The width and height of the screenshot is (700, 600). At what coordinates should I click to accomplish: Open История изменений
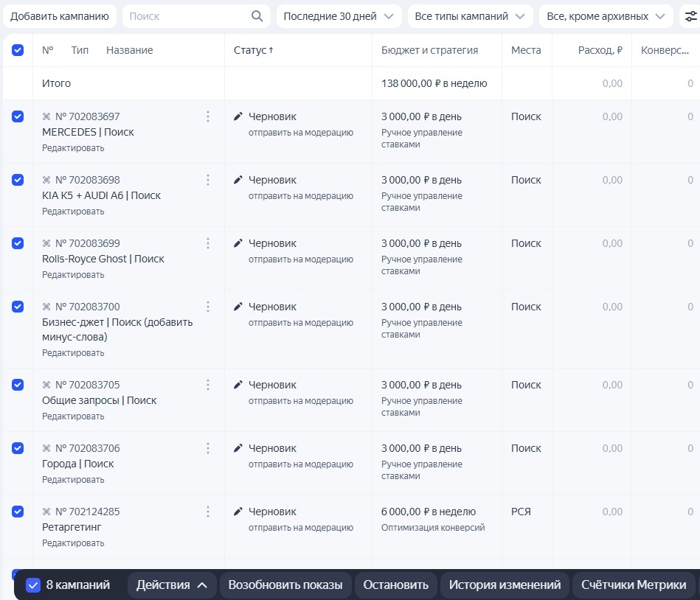(x=505, y=585)
